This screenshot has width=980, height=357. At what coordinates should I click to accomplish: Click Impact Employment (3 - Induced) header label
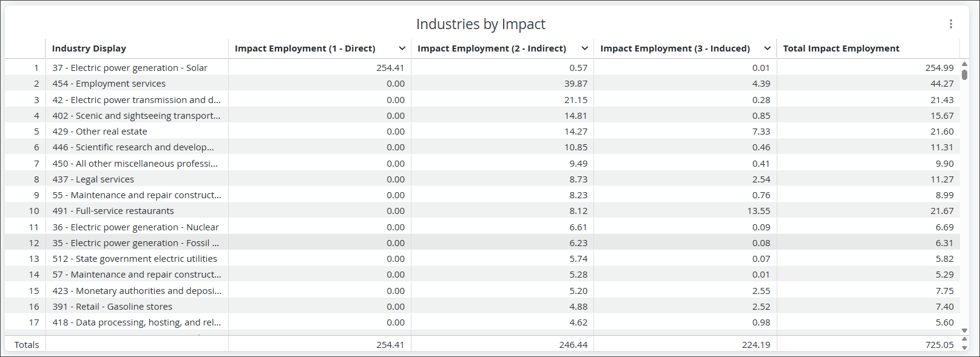click(675, 48)
